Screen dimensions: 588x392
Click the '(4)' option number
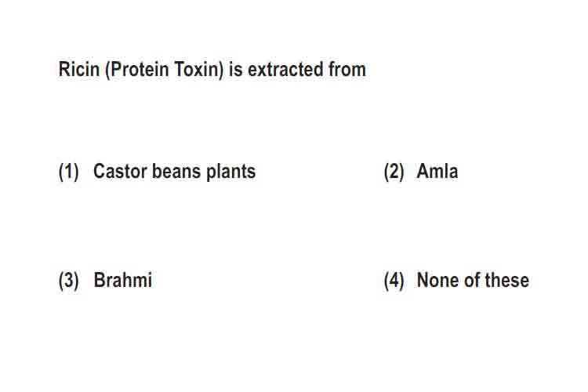(394, 281)
